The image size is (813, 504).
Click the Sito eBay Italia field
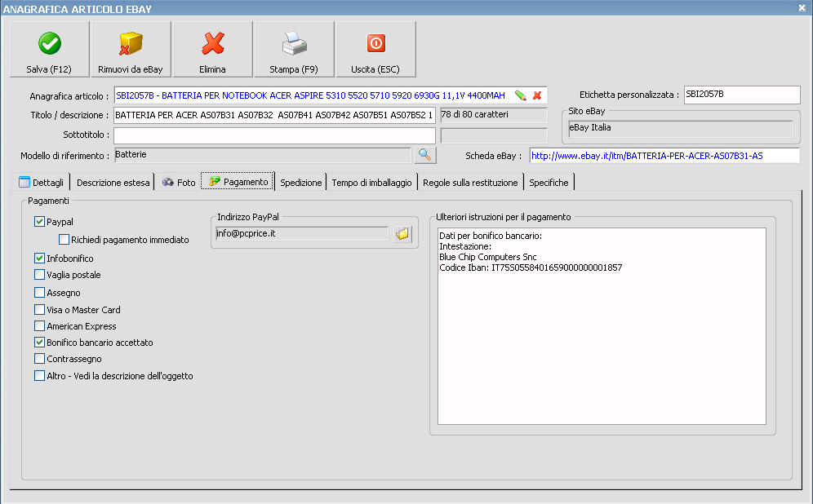(x=681, y=128)
